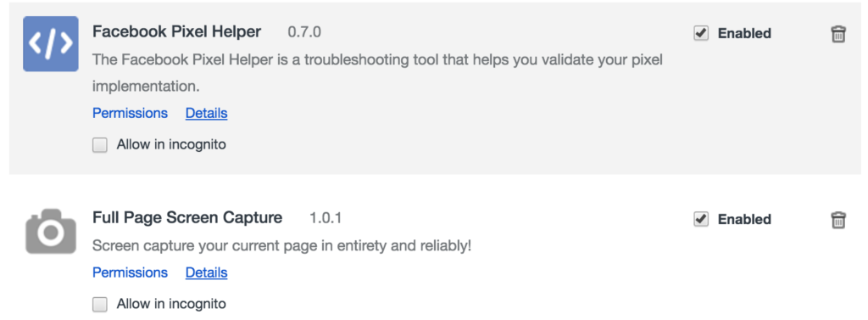Click the Facebook Pixel Helper description text
This screenshot has height=320, width=868.
pyautogui.click(x=377, y=73)
